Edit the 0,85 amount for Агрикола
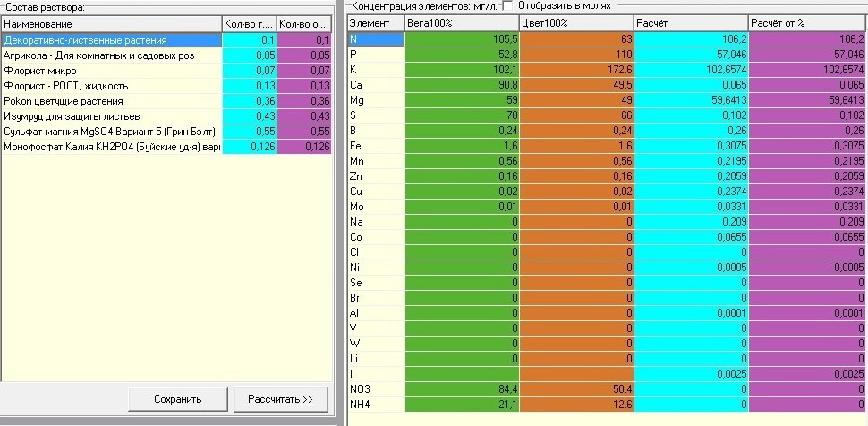This screenshot has height=426, width=868. click(x=250, y=55)
